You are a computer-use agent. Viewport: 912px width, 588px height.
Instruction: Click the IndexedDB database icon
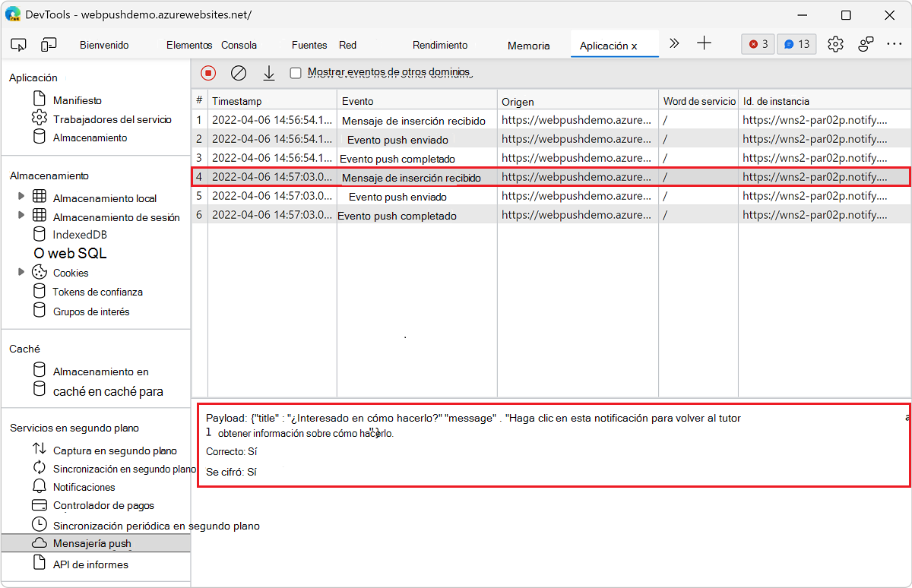coord(39,234)
